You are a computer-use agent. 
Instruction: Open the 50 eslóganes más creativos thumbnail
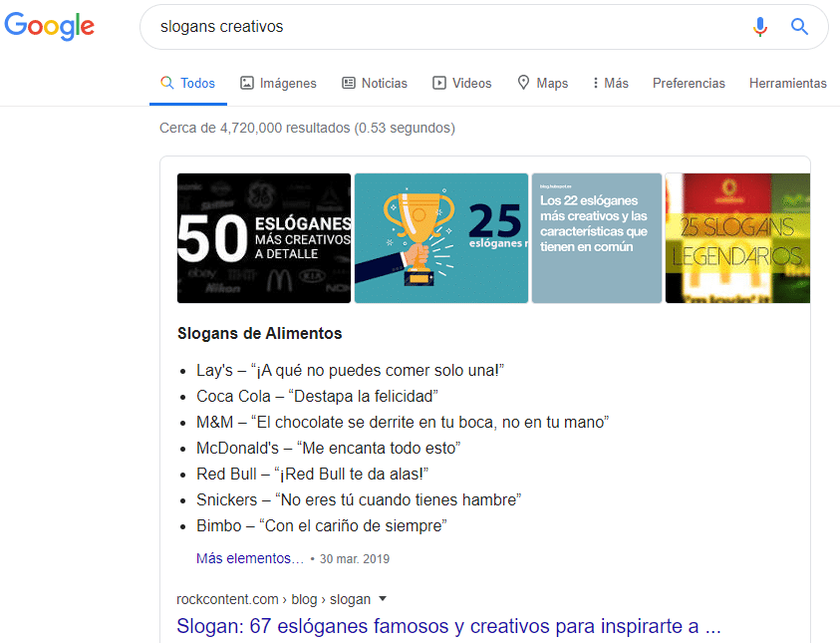(264, 238)
